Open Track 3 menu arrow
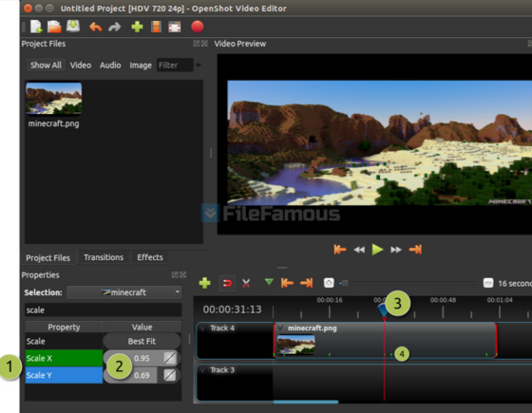Image resolution: width=532 pixels, height=413 pixels. coord(203,370)
